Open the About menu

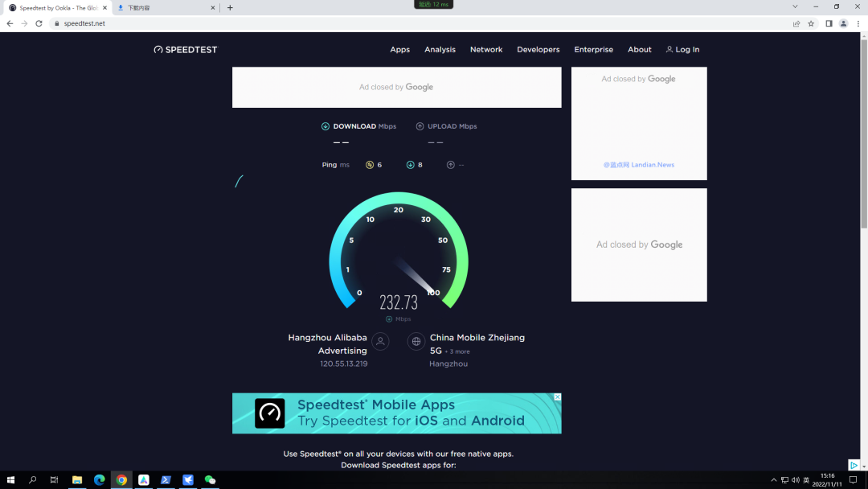(x=640, y=49)
